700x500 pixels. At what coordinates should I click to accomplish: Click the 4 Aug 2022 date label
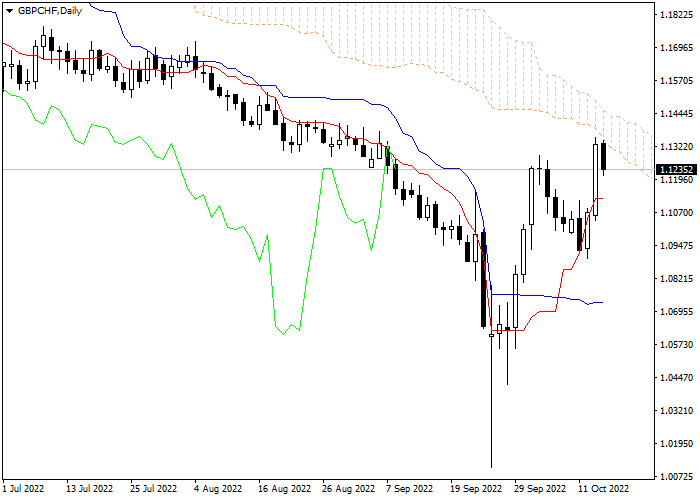coord(218,489)
